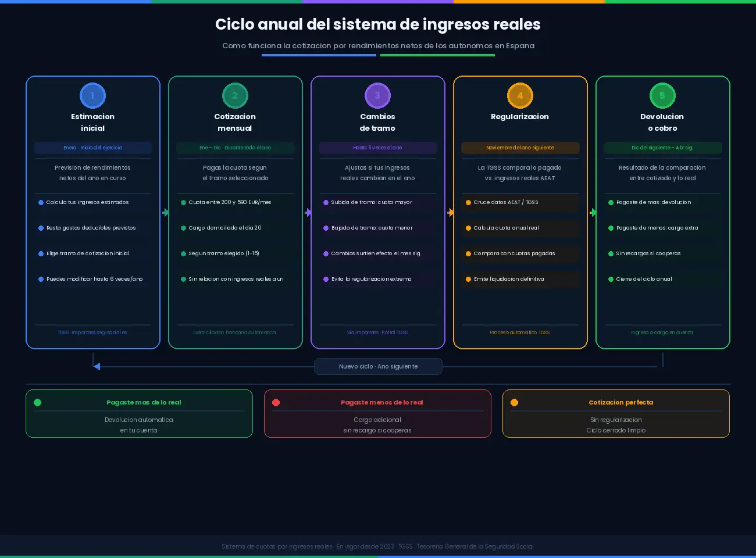Click 'Ingreso o cargo en cuenta' footer text

click(662, 332)
